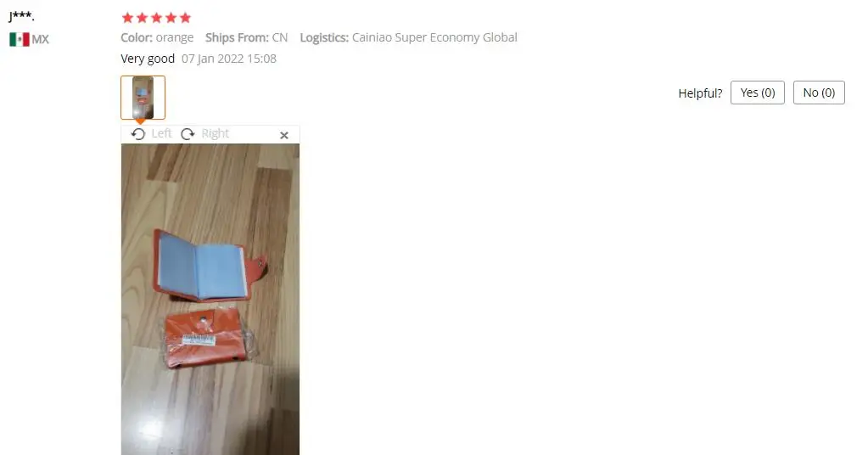Viewport: 868px width, 455px height.
Task: Click the rotate right arrow icon
Action: pyautogui.click(x=188, y=134)
